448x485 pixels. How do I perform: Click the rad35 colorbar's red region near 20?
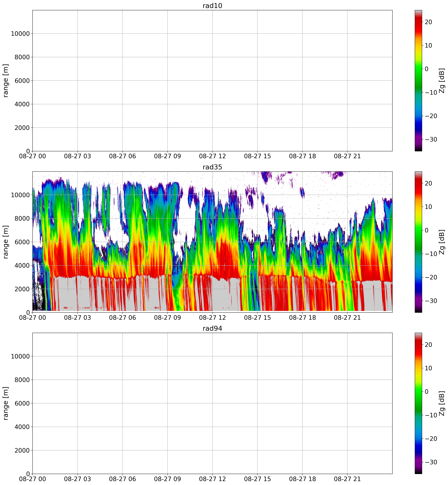coord(418,184)
